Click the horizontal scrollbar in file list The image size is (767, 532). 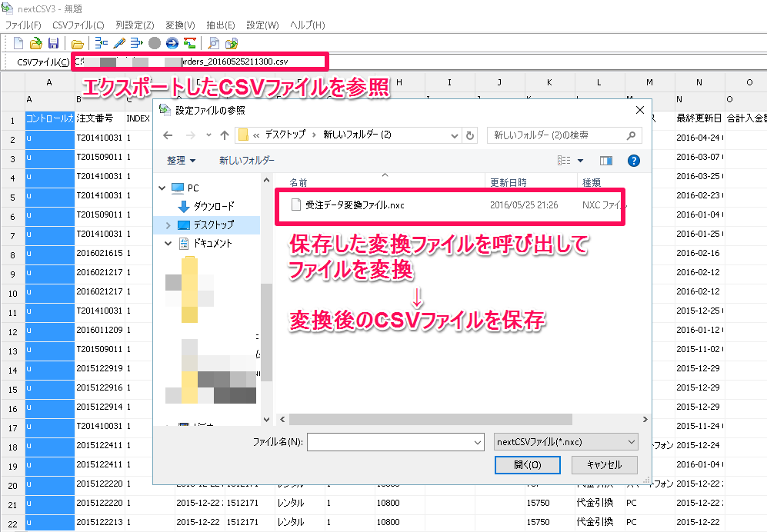431,419
